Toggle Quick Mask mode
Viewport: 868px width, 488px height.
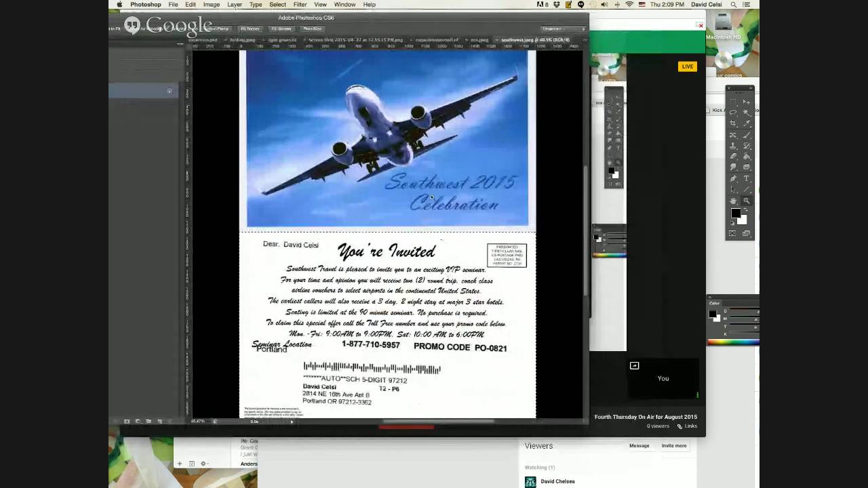(x=733, y=233)
